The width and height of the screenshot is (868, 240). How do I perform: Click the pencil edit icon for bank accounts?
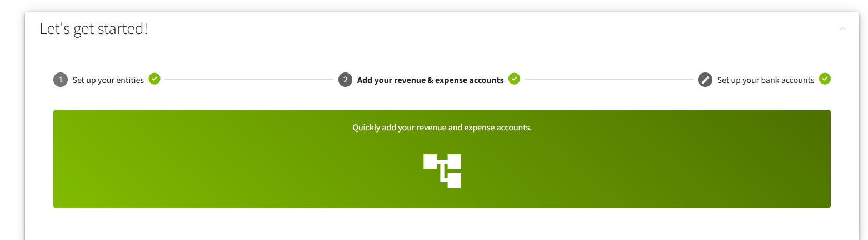tap(705, 80)
